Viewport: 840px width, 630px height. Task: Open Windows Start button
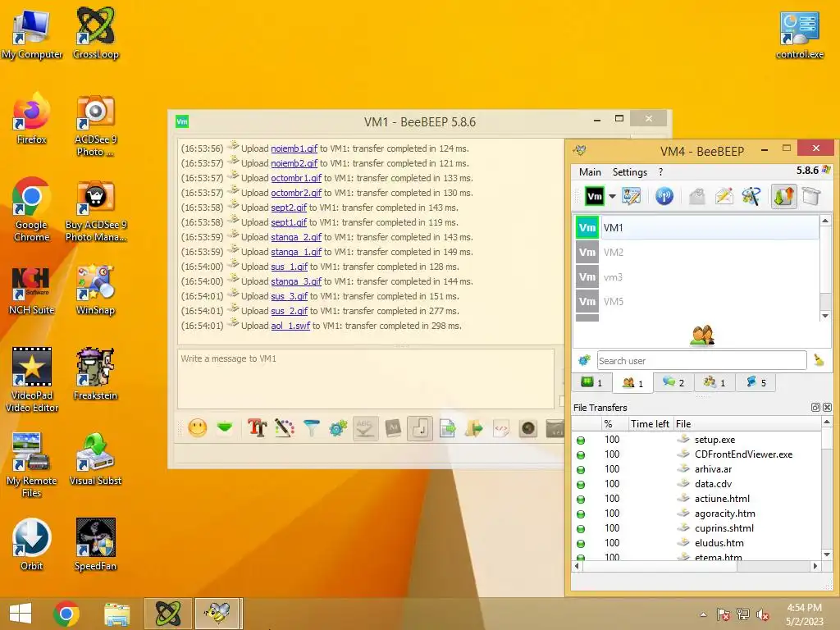coord(21,614)
